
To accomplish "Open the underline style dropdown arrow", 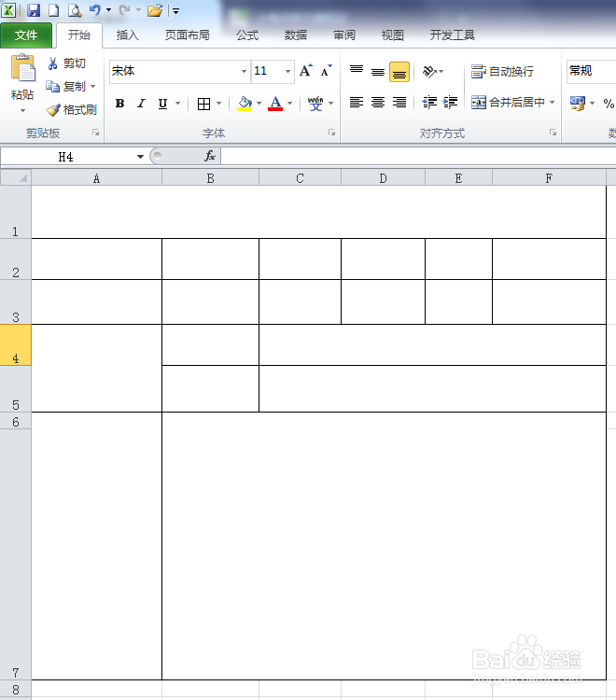I will click(177, 104).
